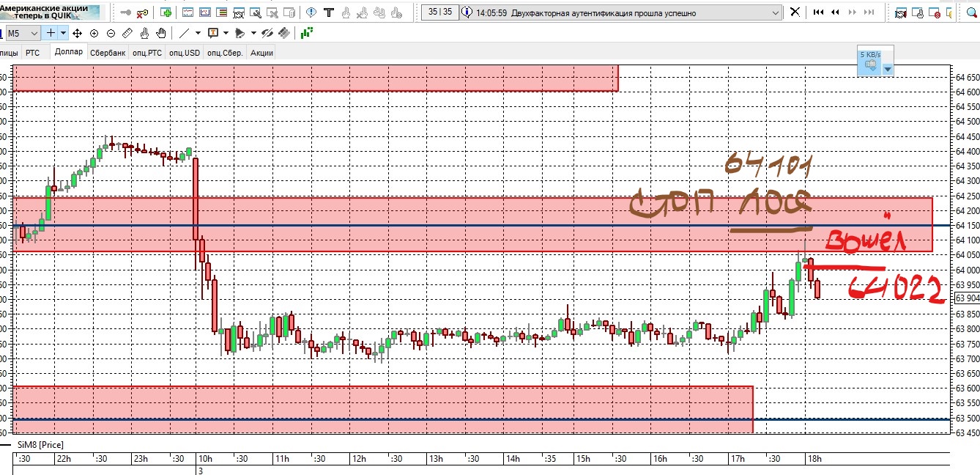Open the current quotes table icon
The width and height of the screenshot is (980, 475).
tap(188, 12)
